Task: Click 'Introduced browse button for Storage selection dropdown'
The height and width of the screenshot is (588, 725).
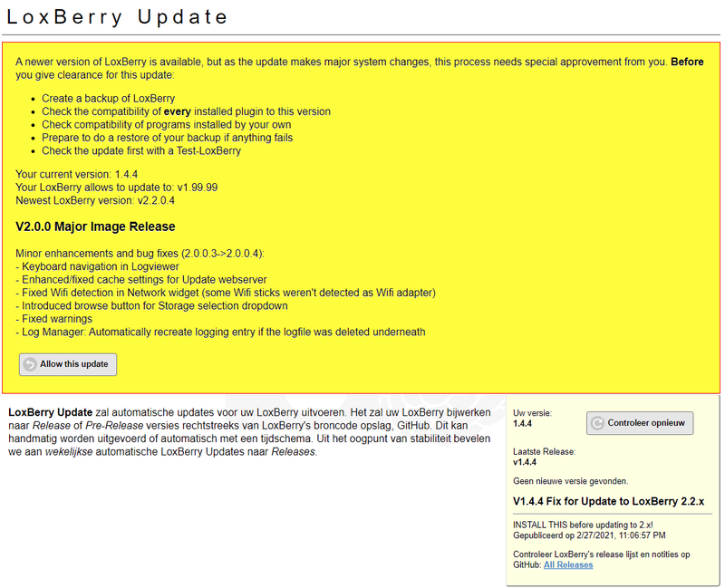Action: (x=151, y=305)
